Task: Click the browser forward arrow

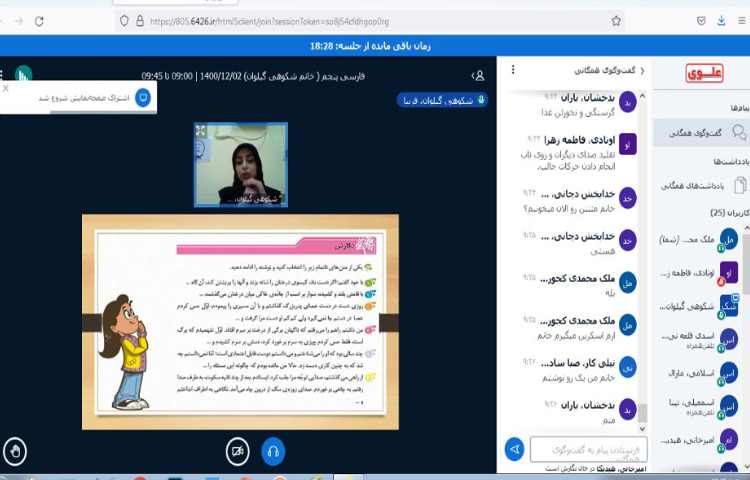Action: pyautogui.click(x=18, y=21)
